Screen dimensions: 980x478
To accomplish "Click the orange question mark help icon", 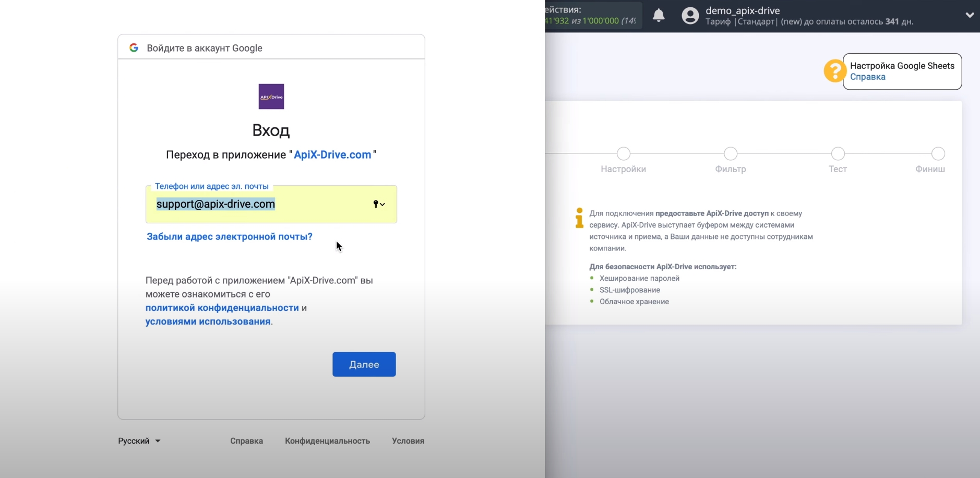I will coord(834,71).
